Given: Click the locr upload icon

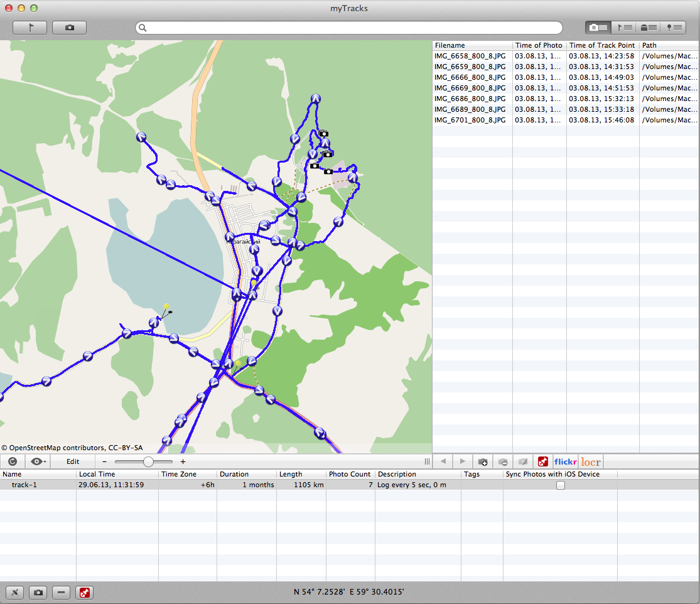Looking at the screenshot, I should pyautogui.click(x=590, y=461).
